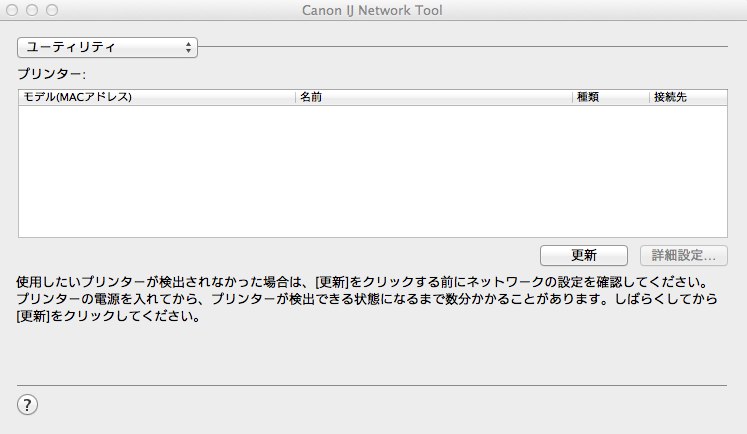Image resolution: width=747 pixels, height=434 pixels.
Task: Open the ユーティリティ dropdown menu
Action: point(107,47)
